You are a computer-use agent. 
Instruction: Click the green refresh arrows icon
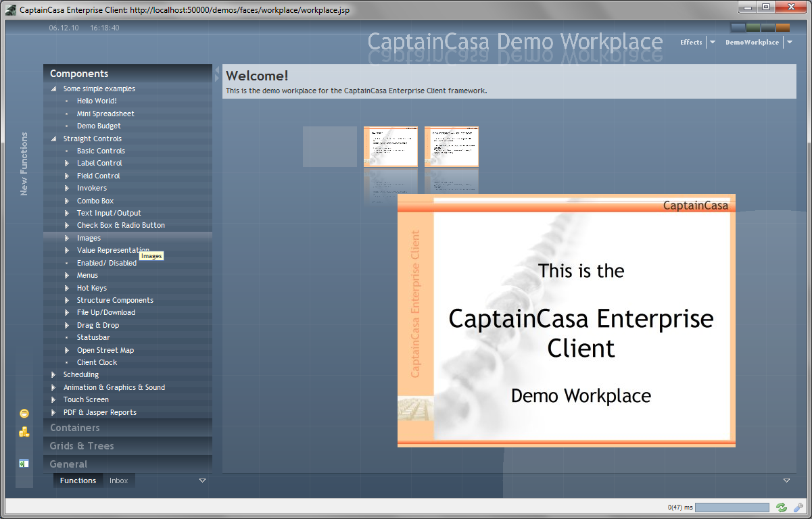click(x=782, y=508)
